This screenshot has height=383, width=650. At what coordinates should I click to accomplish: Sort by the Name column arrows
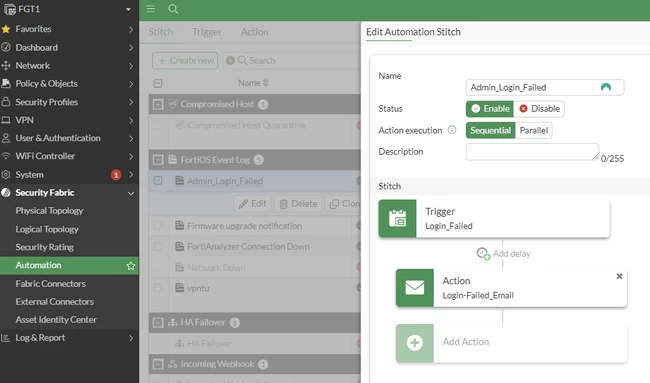click(265, 83)
